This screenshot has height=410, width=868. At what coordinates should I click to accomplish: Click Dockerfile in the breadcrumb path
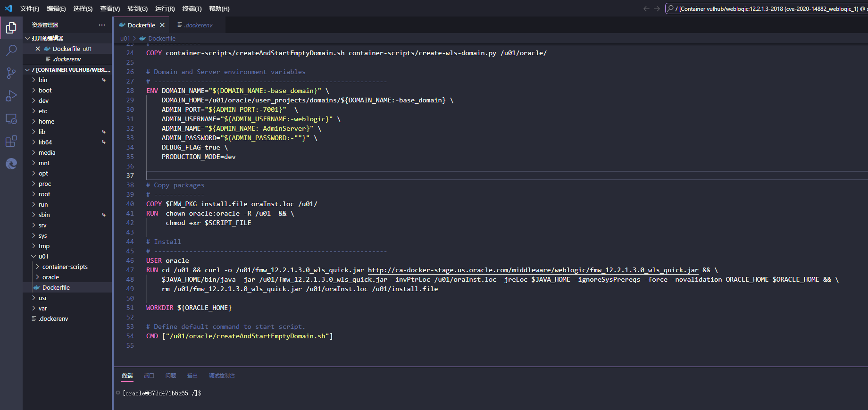click(x=162, y=38)
